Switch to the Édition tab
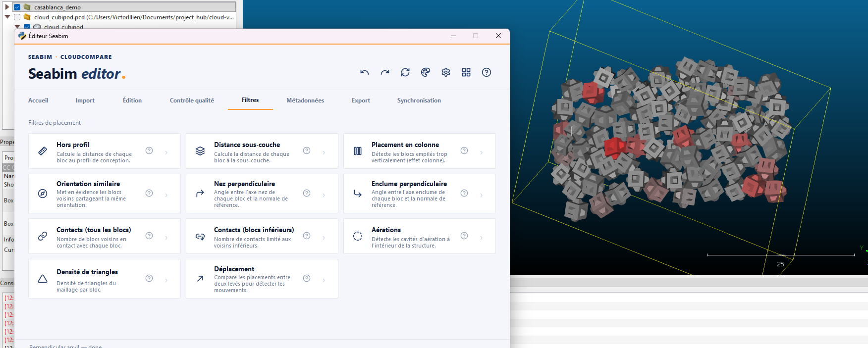Screen dimensions: 868x348 (x=132, y=100)
